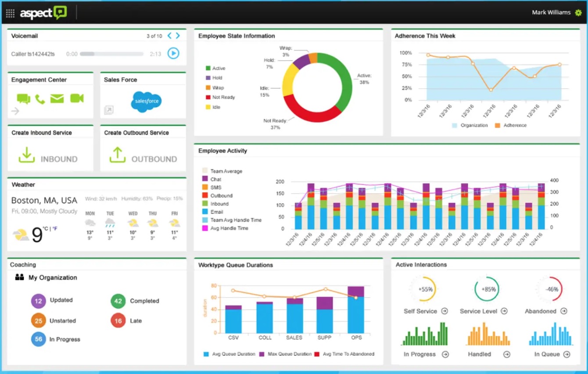Toggle the Adherence series legend item
Viewport: 588px width, 374px height.
point(511,125)
